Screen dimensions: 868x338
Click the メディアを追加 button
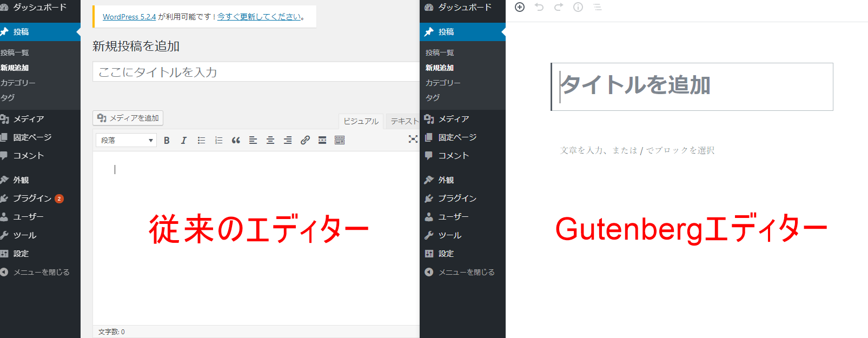[x=128, y=118]
